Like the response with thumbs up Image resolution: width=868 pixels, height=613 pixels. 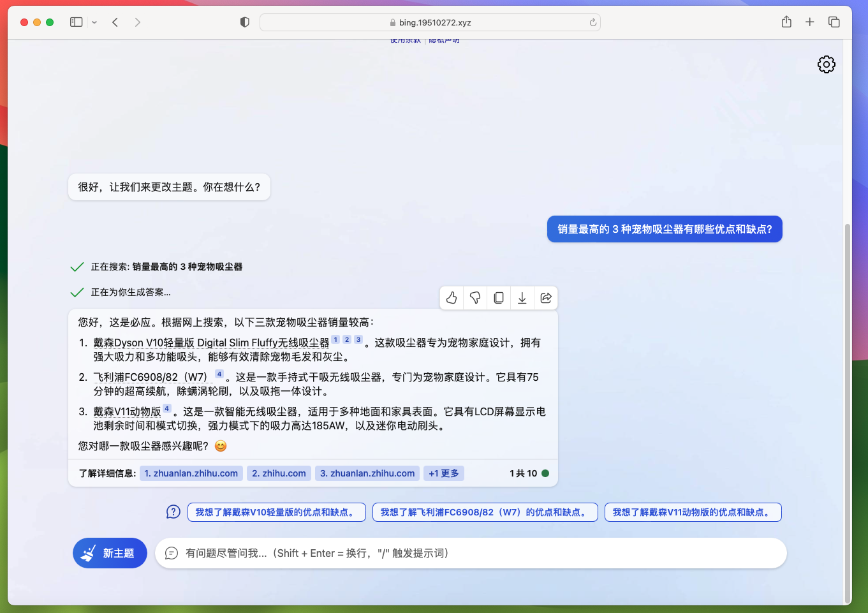point(452,298)
